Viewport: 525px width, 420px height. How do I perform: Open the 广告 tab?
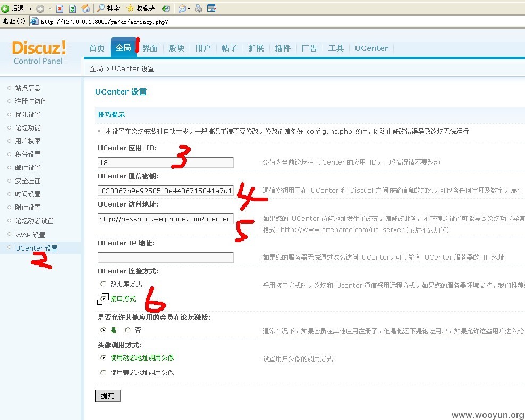click(309, 48)
